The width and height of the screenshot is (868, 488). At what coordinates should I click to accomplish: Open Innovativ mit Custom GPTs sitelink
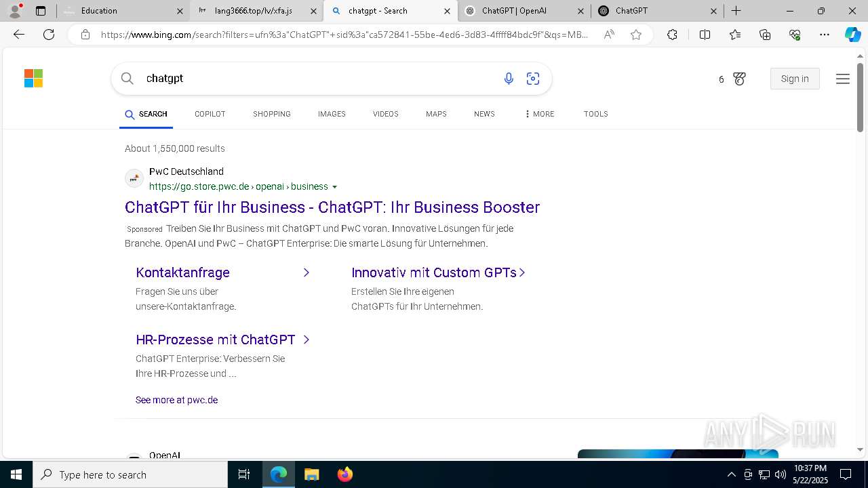coord(434,272)
